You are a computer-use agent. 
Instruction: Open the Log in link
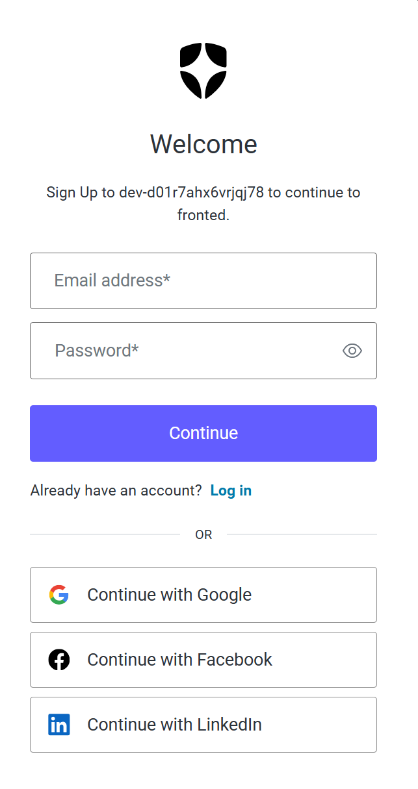click(231, 490)
